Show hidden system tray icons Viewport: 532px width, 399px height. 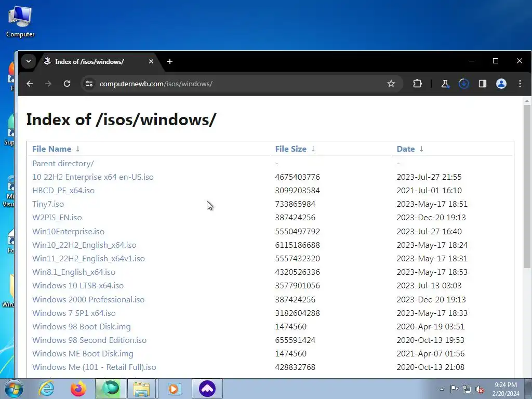coord(442,389)
